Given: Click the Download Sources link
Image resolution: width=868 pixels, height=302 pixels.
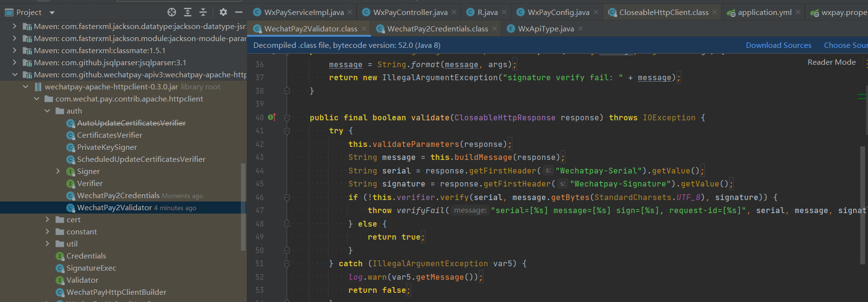Looking at the screenshot, I should point(778,45).
